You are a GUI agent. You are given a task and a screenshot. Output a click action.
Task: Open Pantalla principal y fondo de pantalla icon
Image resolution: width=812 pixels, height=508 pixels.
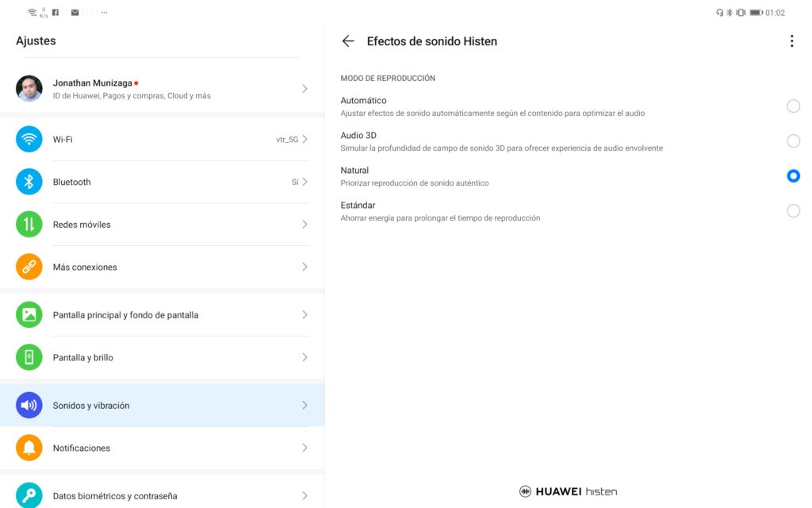(x=29, y=315)
